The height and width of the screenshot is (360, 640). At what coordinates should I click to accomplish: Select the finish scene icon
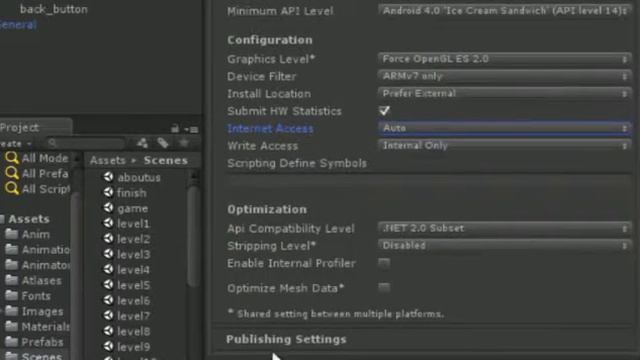point(108,192)
